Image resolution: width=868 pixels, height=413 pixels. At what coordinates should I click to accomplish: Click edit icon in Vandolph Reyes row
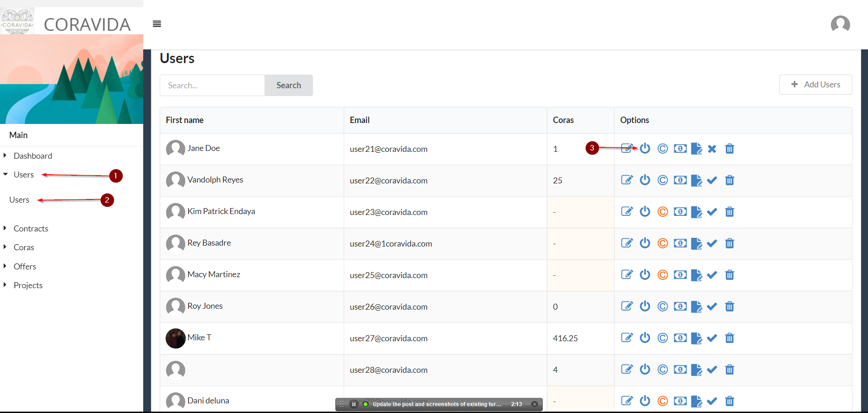pos(627,180)
